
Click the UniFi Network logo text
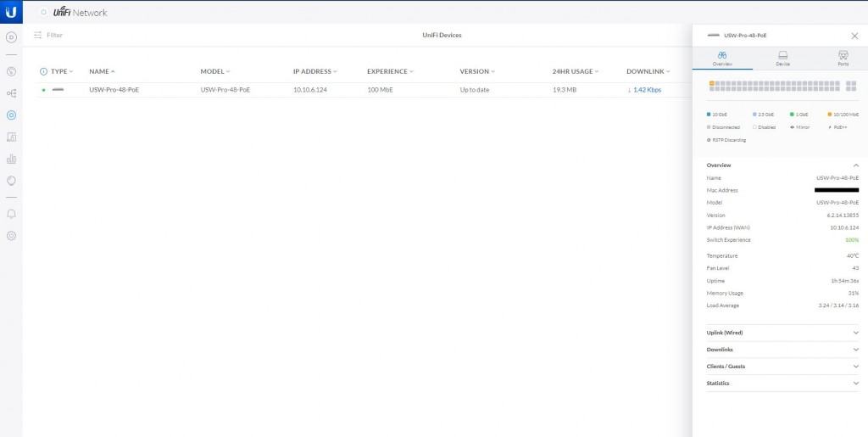pos(80,12)
